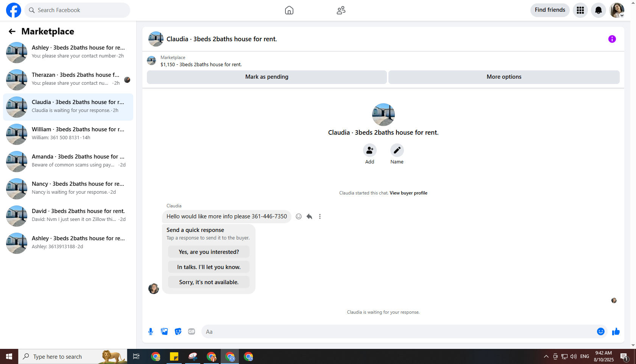The width and height of the screenshot is (636, 364).
Task: Click Claudia's large listing thumbnail in chat
Action: [383, 115]
